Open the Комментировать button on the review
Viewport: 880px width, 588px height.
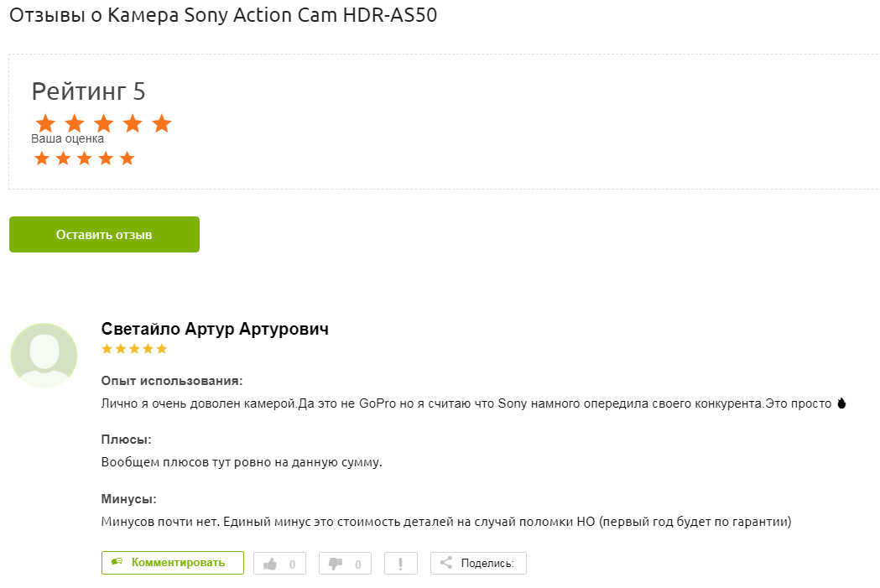coord(173,563)
